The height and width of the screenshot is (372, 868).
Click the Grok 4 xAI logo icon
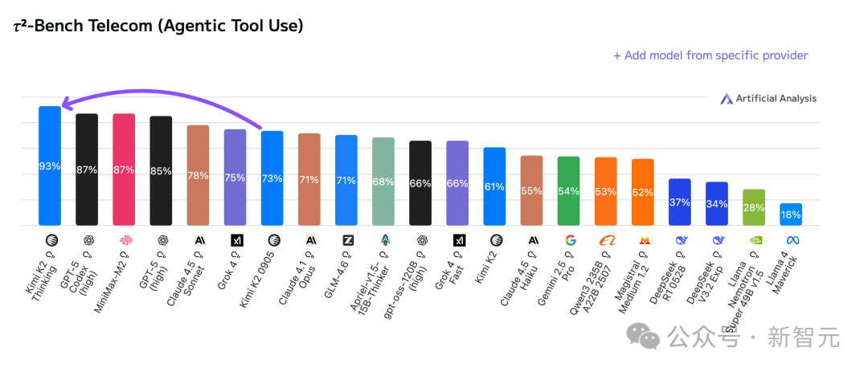[237, 240]
